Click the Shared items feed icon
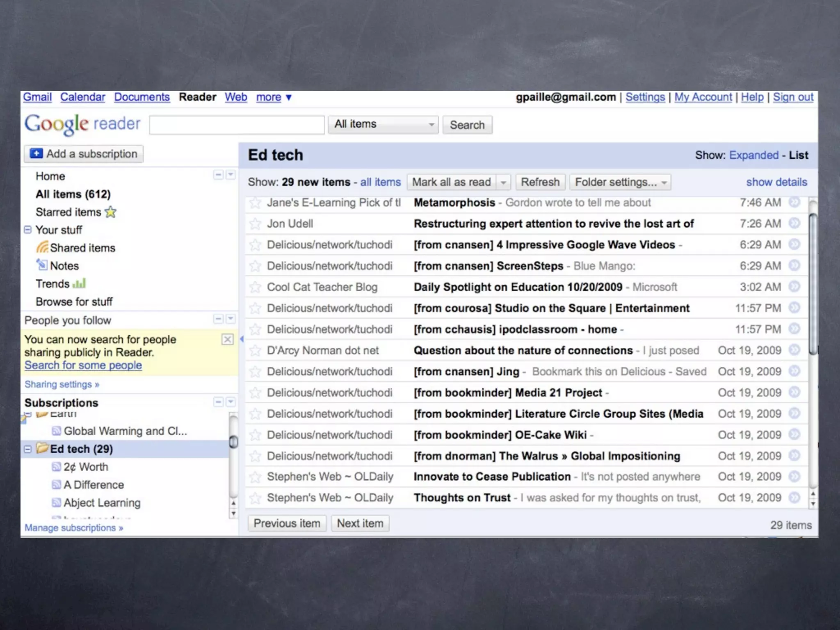The image size is (840, 630). pyautogui.click(x=42, y=247)
